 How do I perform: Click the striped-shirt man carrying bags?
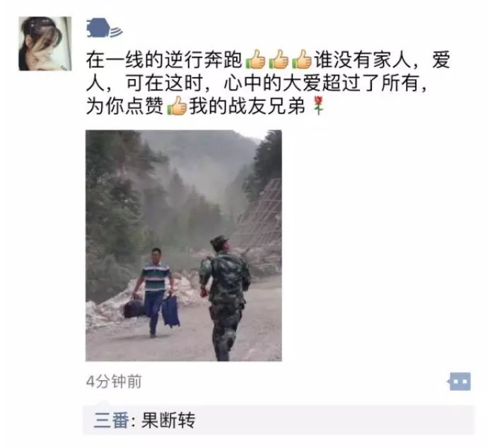point(153,292)
